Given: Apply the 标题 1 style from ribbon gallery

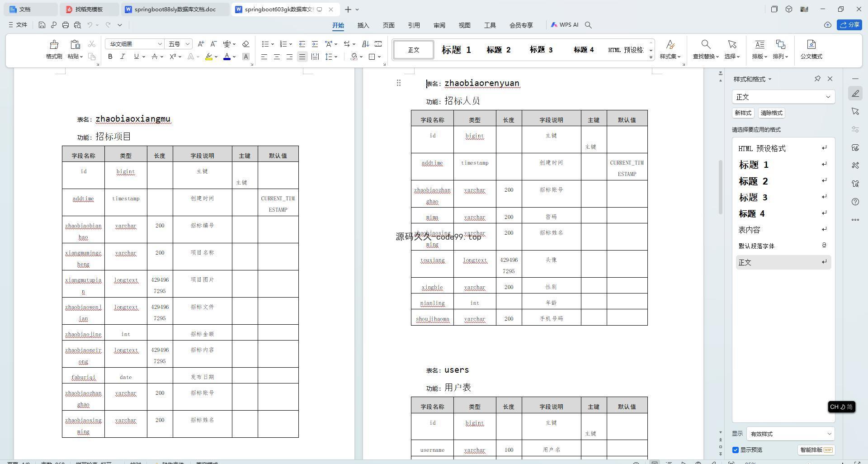Looking at the screenshot, I should (x=456, y=50).
